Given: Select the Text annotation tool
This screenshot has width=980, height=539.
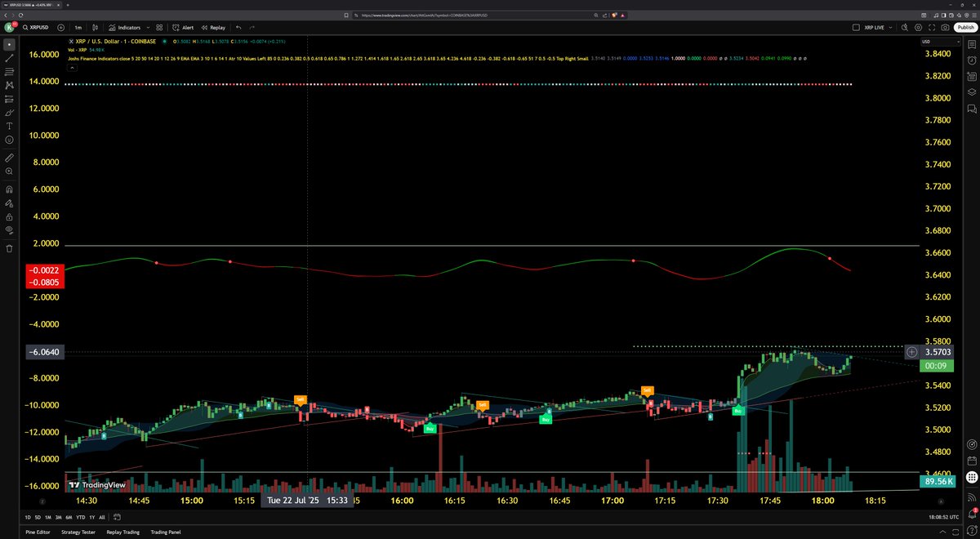Looking at the screenshot, I should [10, 127].
